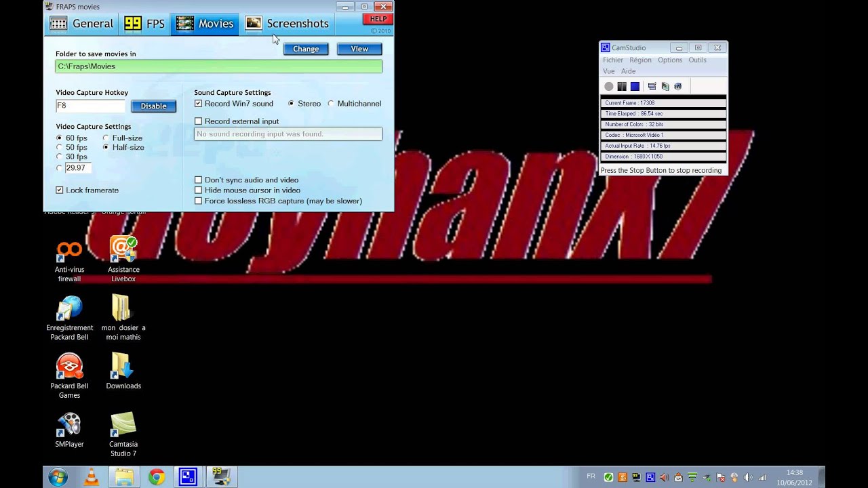The image size is (868, 488).
Task: Click CamStudio record-to-AVI mode icon
Action: coord(665,86)
